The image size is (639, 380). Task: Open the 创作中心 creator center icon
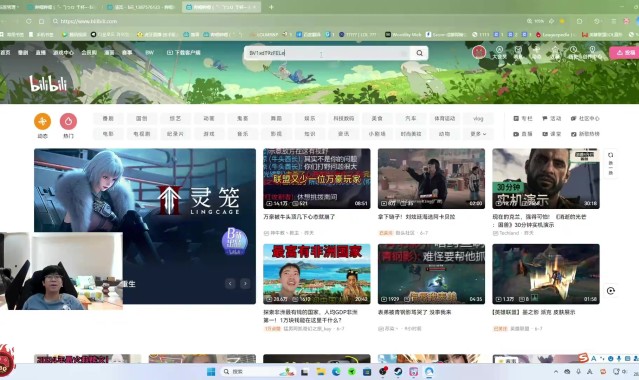click(x=592, y=53)
